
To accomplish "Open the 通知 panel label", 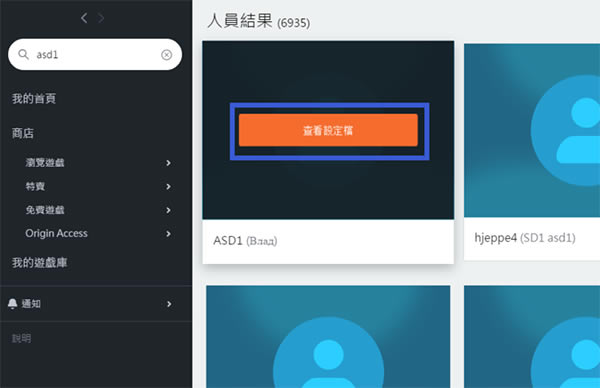I will pyautogui.click(x=31, y=304).
